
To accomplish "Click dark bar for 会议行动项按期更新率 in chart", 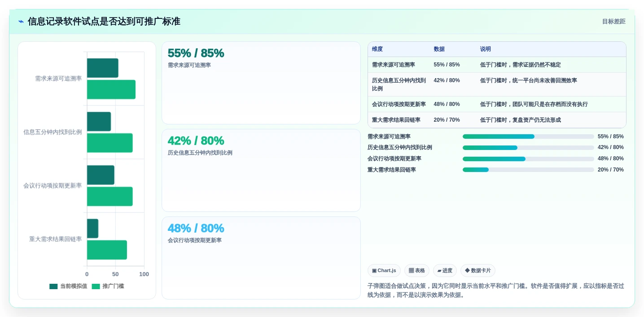I will point(101,175).
